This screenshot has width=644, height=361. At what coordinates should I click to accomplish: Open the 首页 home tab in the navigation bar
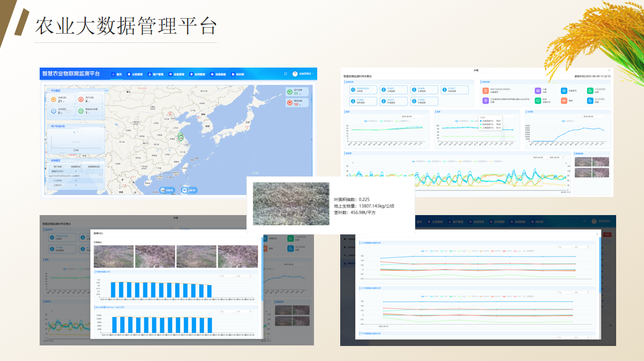[117, 74]
